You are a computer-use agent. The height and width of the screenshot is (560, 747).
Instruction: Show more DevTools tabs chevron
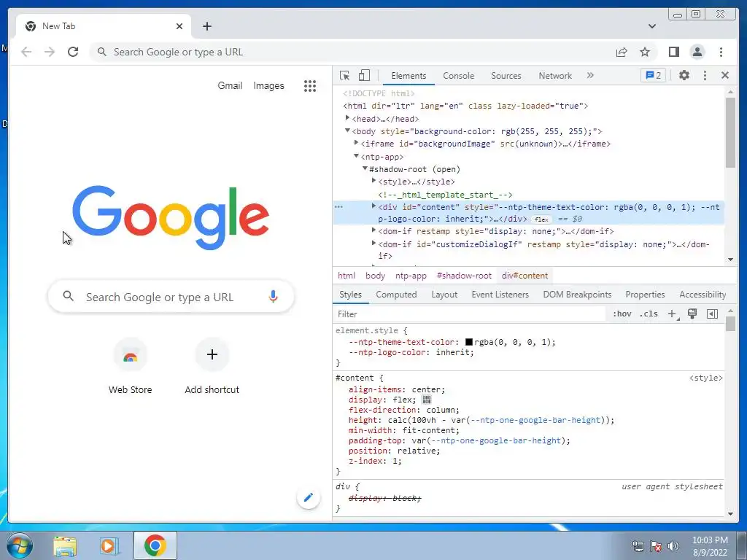[590, 75]
